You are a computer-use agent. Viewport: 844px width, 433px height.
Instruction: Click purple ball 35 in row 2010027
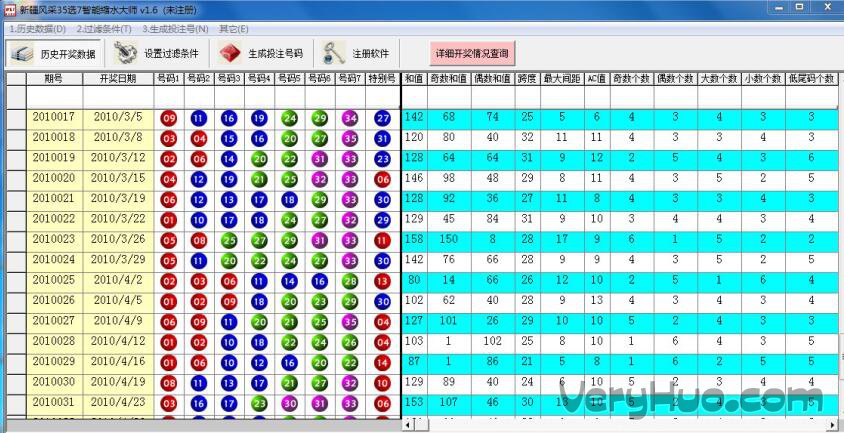tap(350, 323)
